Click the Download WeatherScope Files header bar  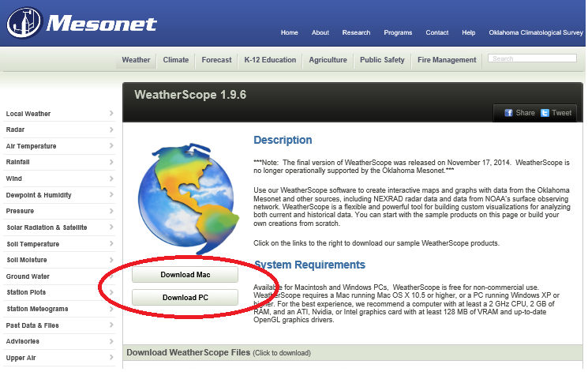354,352
